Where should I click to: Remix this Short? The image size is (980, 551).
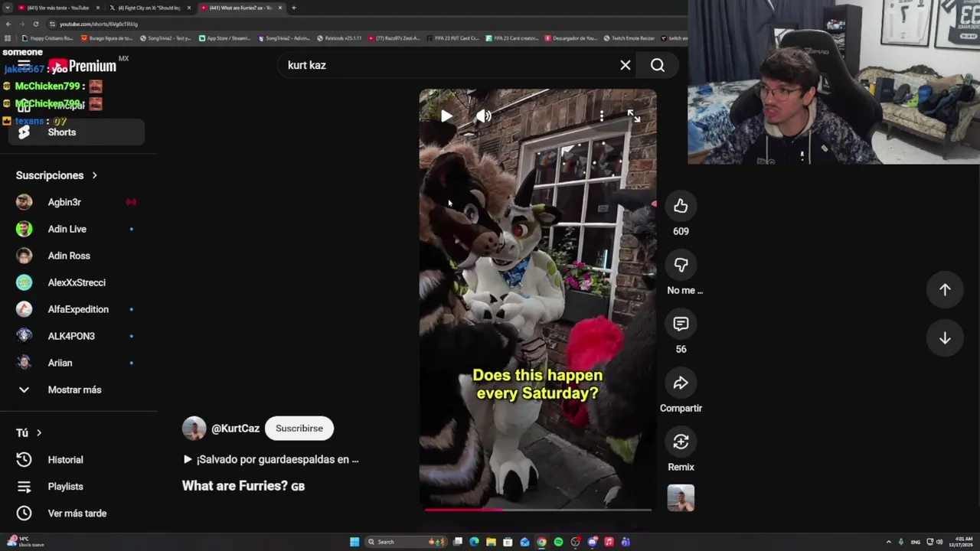681,442
